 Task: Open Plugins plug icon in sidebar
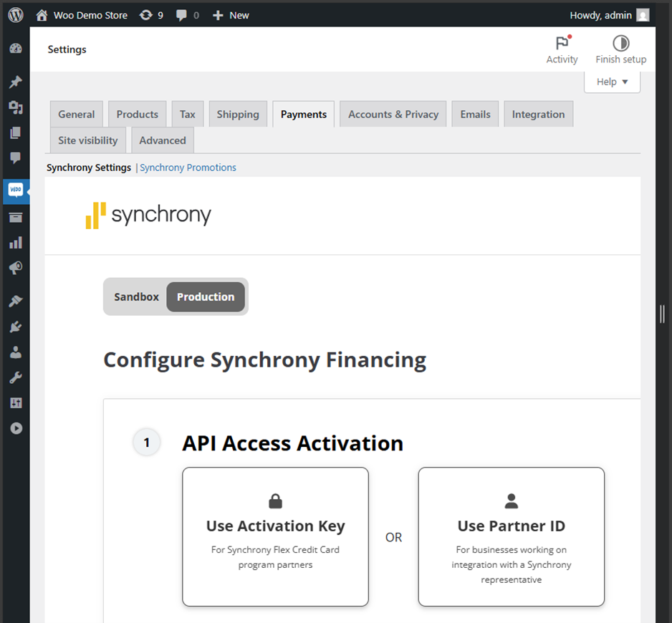[15, 327]
